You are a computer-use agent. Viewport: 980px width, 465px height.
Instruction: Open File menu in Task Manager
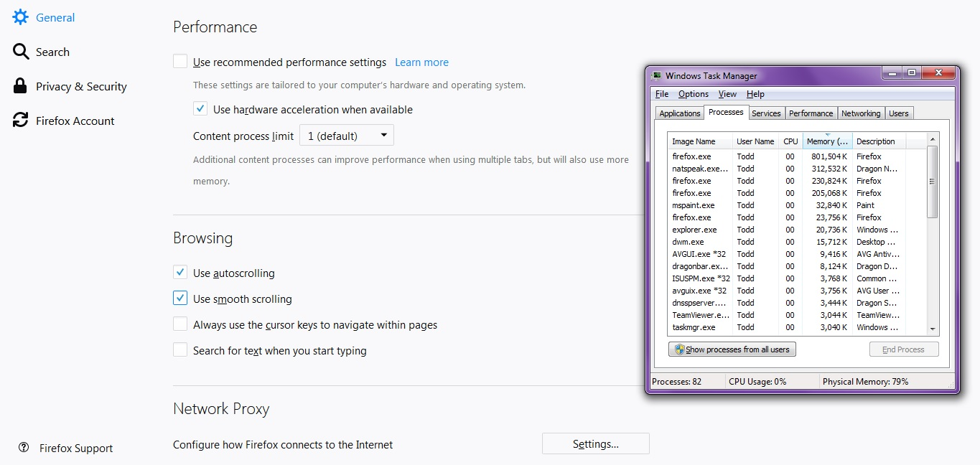662,94
